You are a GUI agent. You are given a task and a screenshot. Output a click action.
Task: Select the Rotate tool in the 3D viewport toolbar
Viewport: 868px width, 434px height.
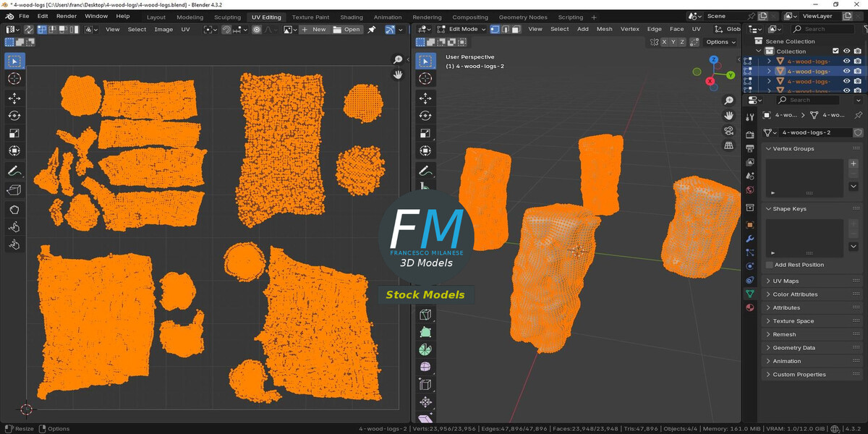[x=425, y=116]
